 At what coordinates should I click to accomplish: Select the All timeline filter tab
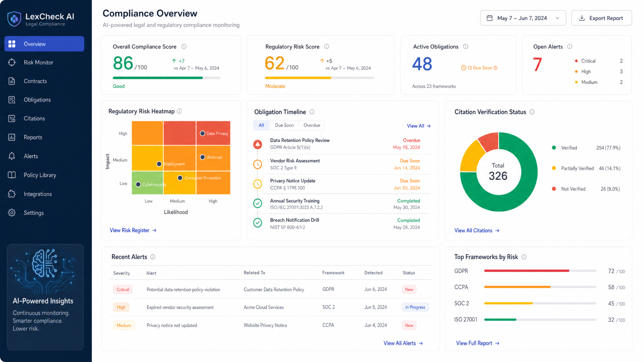point(261,125)
